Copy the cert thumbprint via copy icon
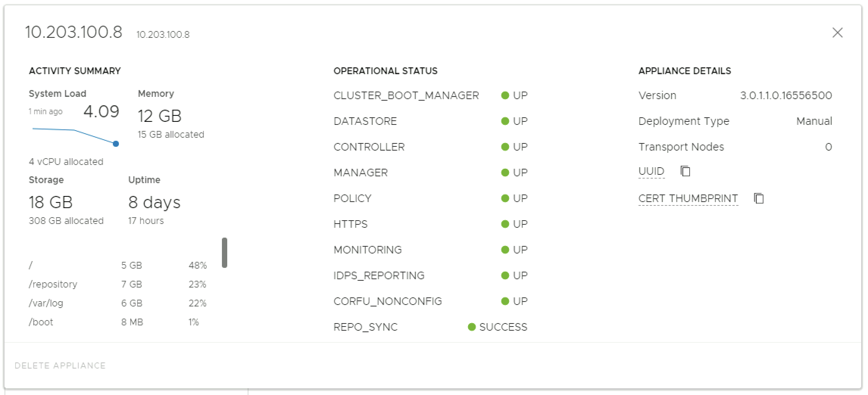 759,199
